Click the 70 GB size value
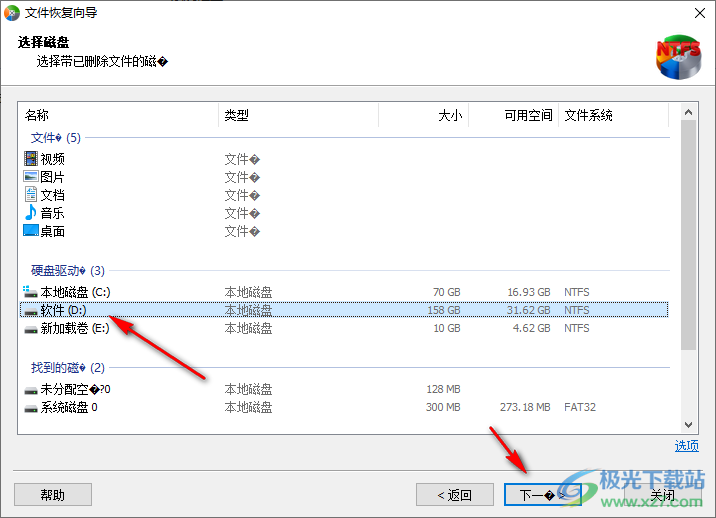This screenshot has width=716, height=518. (447, 292)
